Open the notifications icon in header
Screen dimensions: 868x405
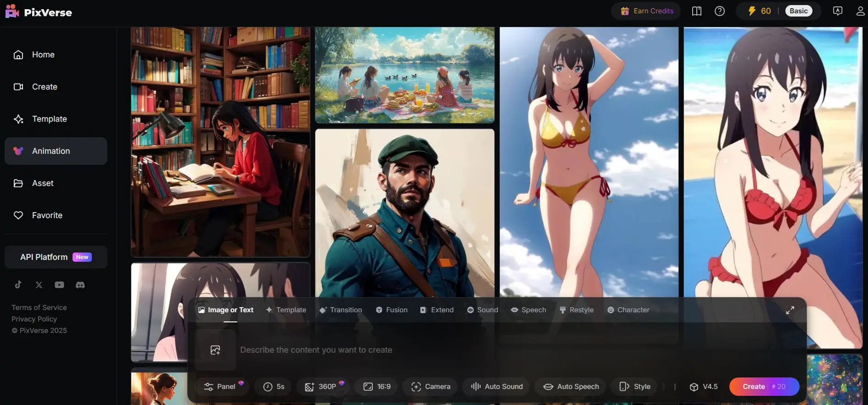[x=838, y=11]
